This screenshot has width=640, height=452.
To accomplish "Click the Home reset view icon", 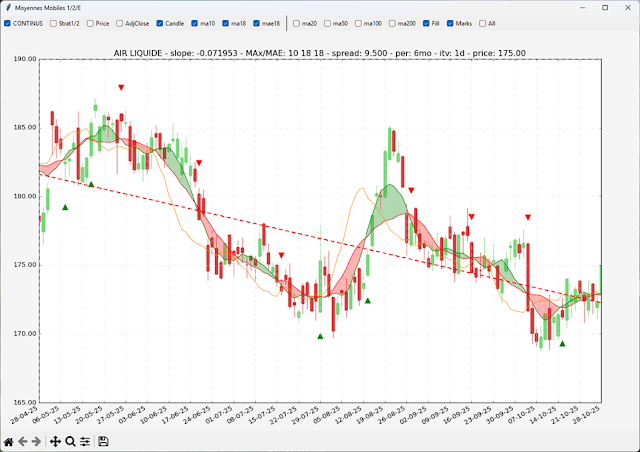I will (9, 441).
